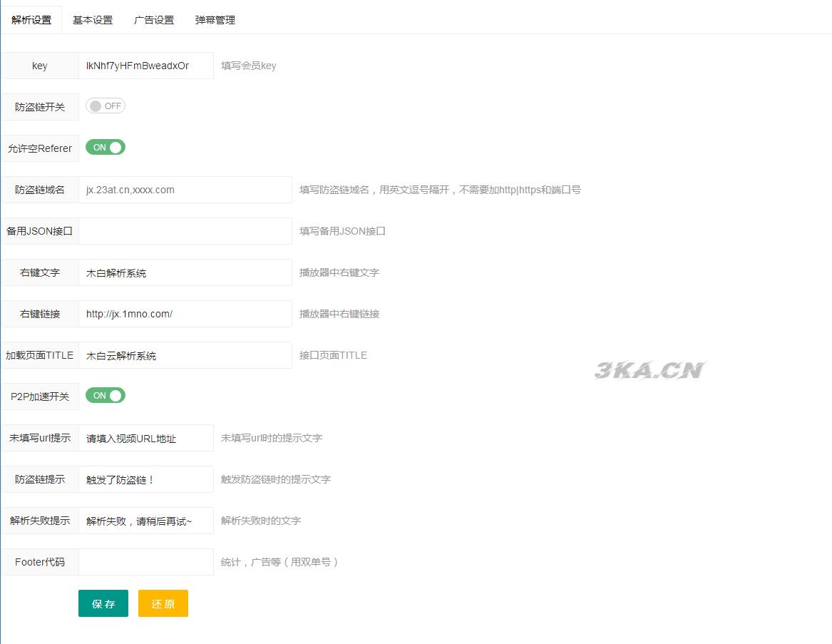Select the 解析设置 tab

pyautogui.click(x=31, y=20)
